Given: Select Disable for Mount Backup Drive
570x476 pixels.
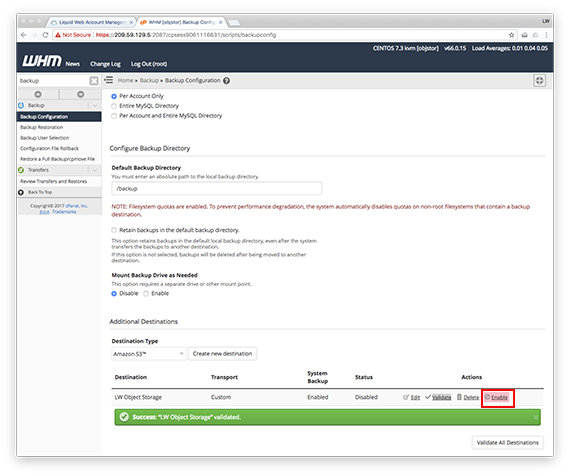Looking at the screenshot, I should pyautogui.click(x=114, y=294).
